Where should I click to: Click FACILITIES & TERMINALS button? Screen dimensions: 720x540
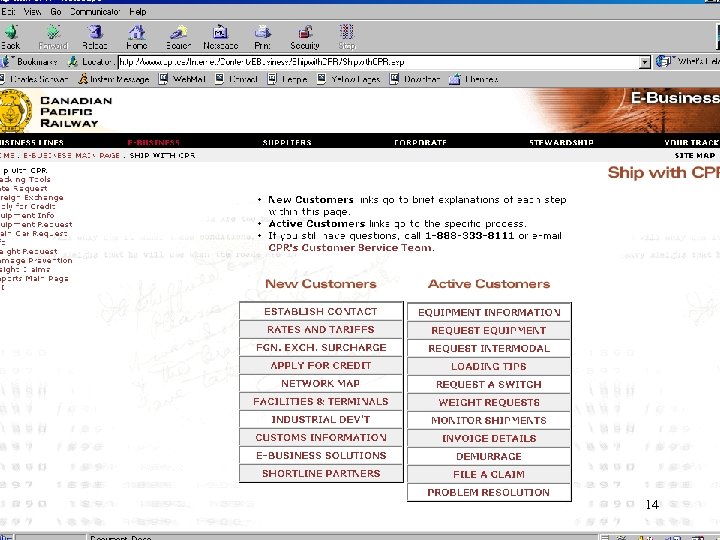[321, 401]
